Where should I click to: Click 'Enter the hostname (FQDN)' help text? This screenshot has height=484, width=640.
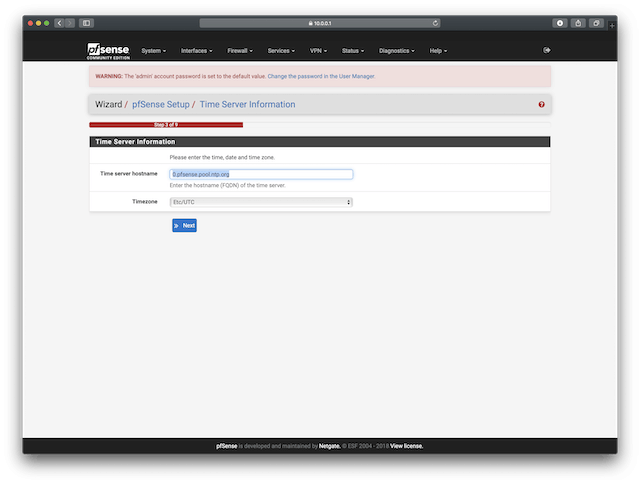pos(227,185)
